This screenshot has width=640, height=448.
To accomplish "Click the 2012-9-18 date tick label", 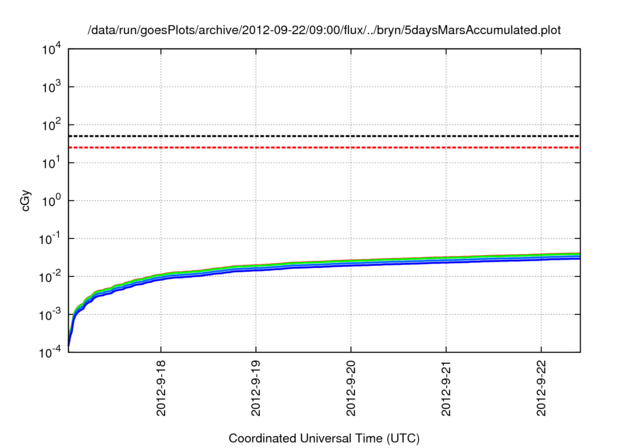I will [x=161, y=388].
